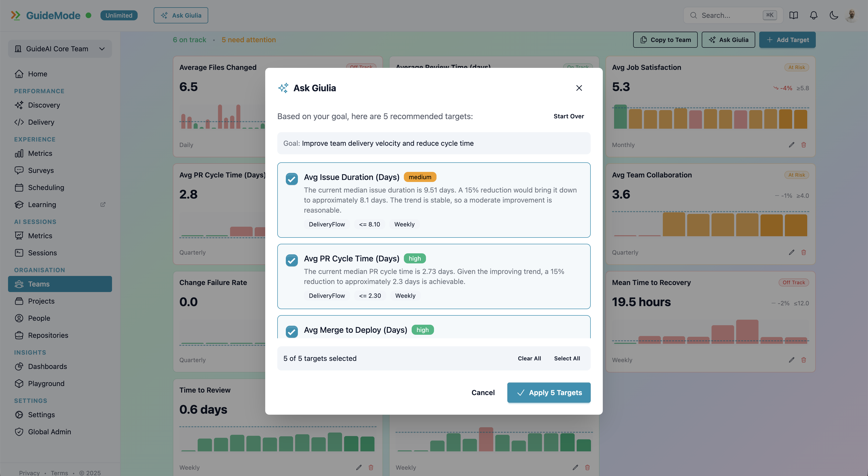Open Repositories in the sidebar
Screen dimensions: 868x476
(x=48, y=335)
